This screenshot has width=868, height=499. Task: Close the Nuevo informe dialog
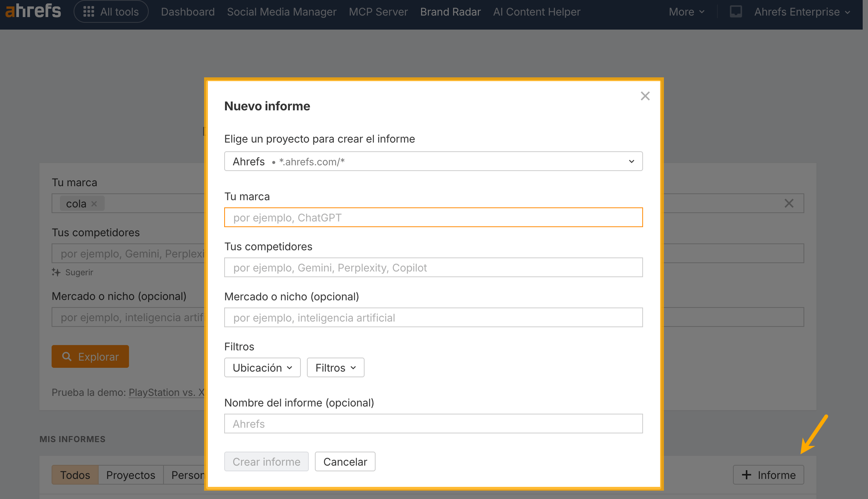pos(645,96)
